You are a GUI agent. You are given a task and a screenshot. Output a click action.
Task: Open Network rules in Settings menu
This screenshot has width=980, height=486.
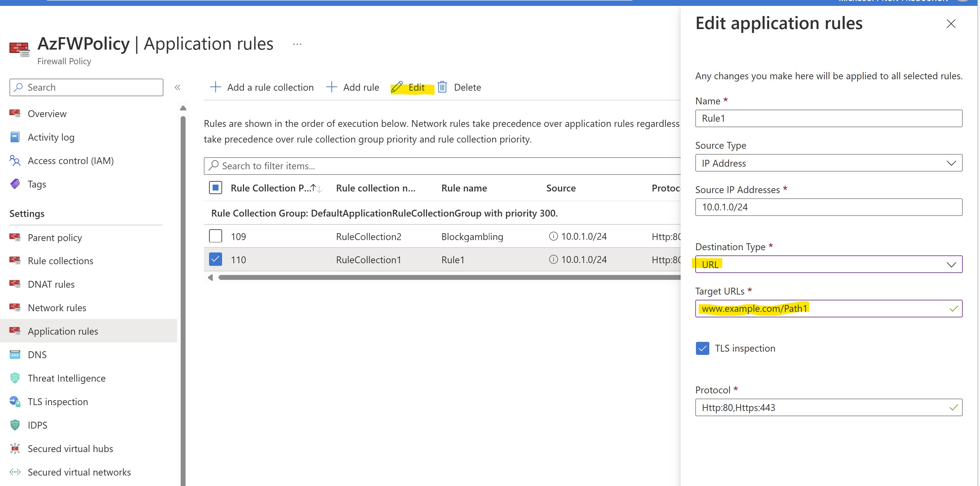(57, 308)
